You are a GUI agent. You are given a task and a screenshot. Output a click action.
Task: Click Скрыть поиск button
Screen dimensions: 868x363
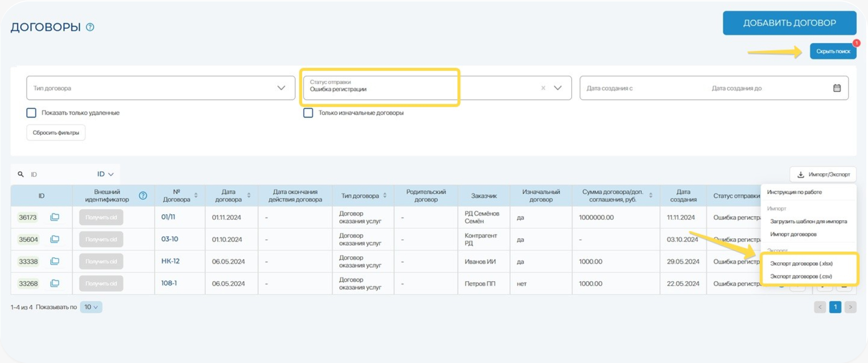[833, 51]
